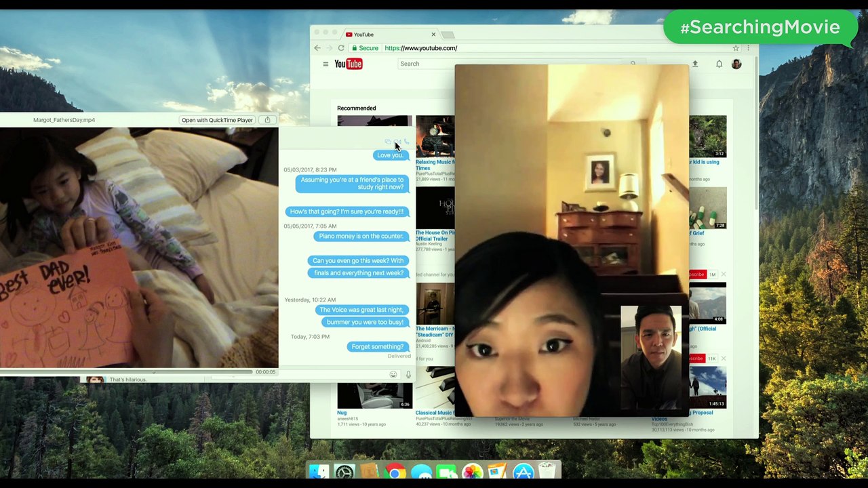Image resolution: width=868 pixels, height=488 pixels.
Task: Open the share icon beside QuickTime button
Action: tap(267, 120)
